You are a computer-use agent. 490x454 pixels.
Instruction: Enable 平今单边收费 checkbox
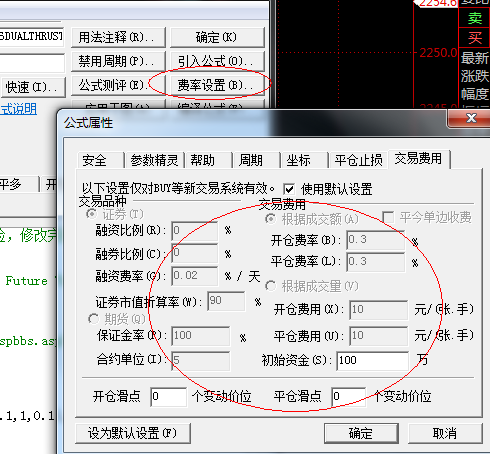click(x=388, y=217)
